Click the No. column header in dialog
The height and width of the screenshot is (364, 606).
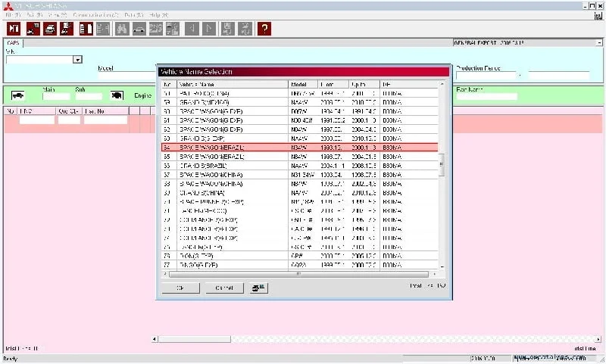169,84
